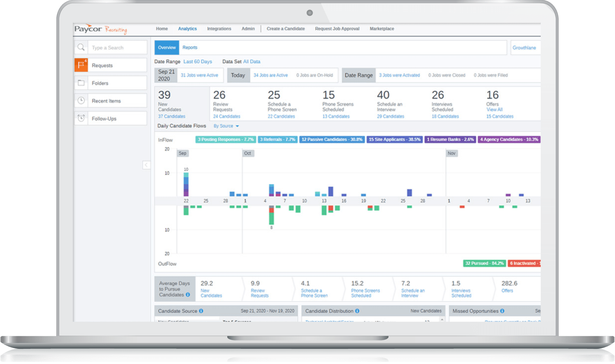Collapse the left sidebar with arrow handle
The width and height of the screenshot is (615, 364).
(146, 165)
